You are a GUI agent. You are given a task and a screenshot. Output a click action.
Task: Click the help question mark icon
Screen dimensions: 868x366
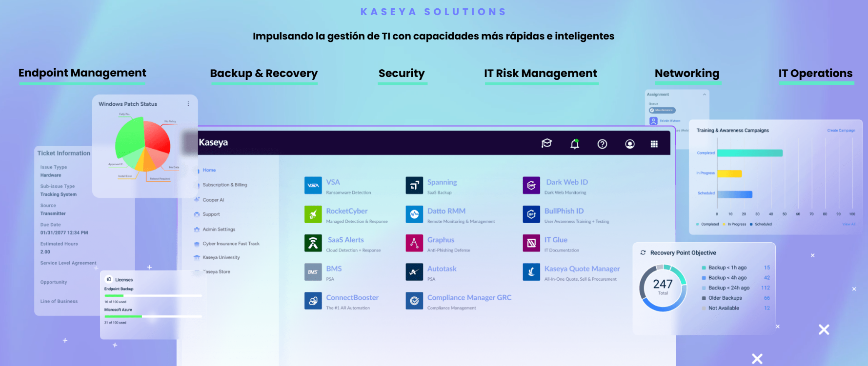point(602,144)
